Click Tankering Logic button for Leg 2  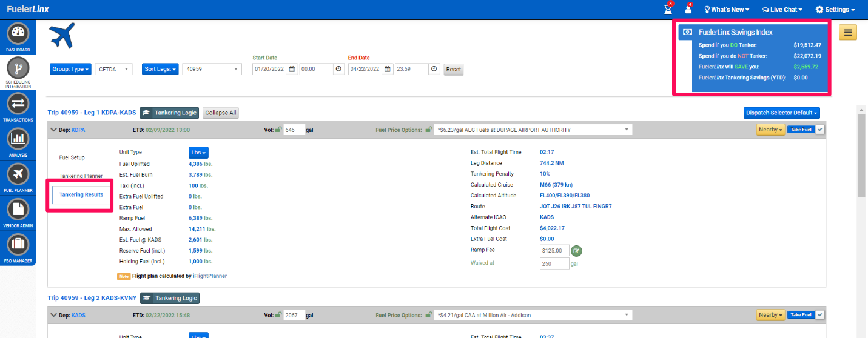click(170, 298)
